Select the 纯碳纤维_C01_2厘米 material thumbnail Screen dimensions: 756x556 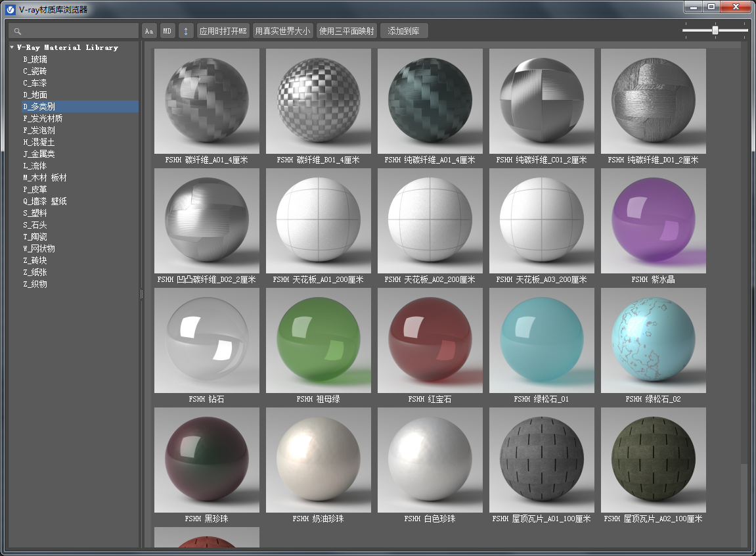click(x=542, y=101)
